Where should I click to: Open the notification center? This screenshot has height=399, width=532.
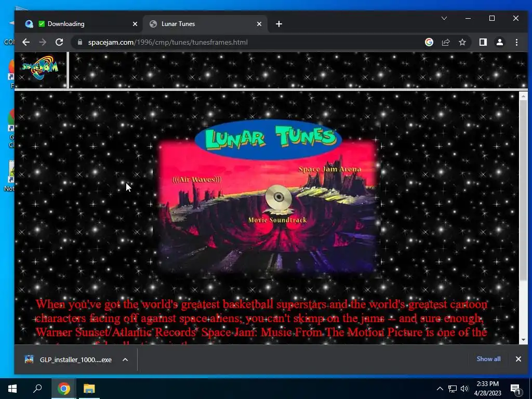[x=516, y=389]
